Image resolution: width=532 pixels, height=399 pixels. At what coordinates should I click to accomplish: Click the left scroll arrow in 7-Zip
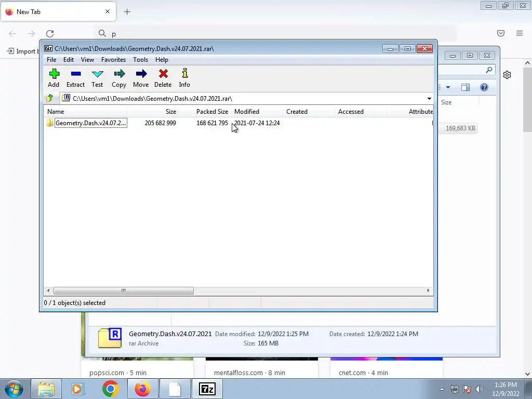(x=48, y=290)
